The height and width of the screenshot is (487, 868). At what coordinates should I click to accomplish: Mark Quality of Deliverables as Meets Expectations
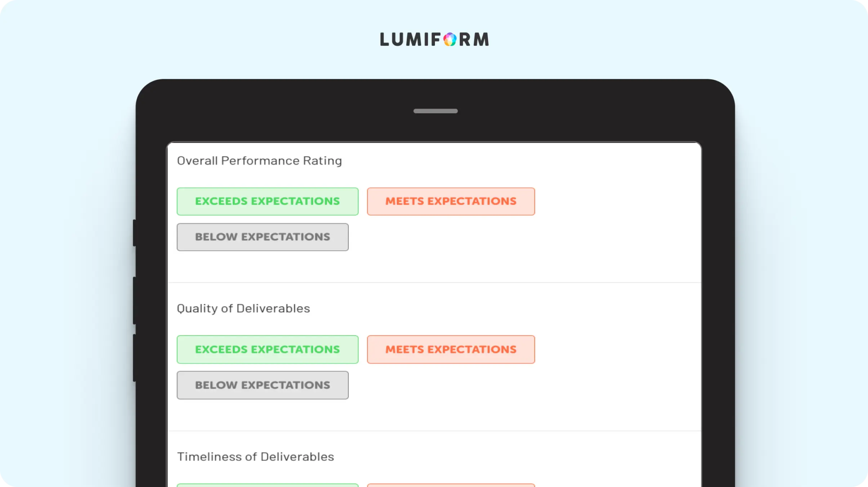(451, 350)
